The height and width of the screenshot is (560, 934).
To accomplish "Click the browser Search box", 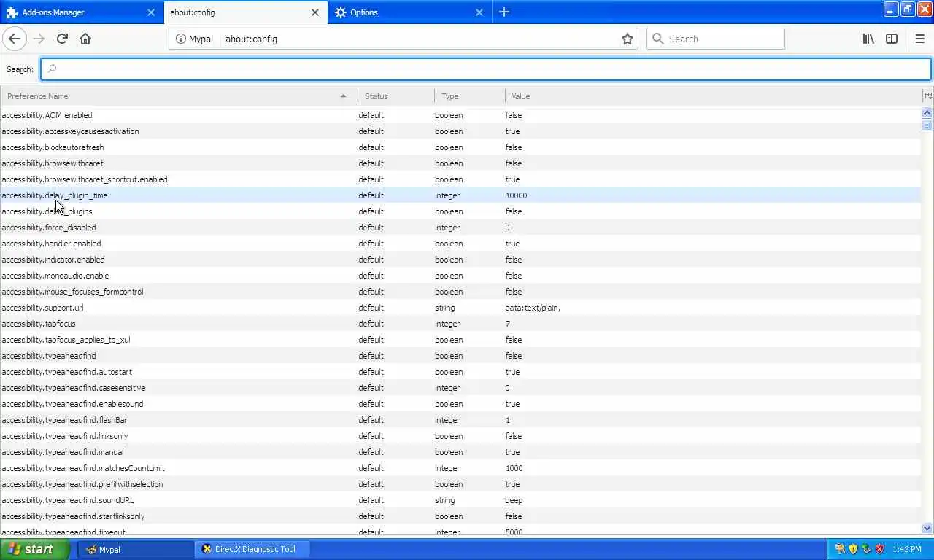I will pyautogui.click(x=715, y=39).
